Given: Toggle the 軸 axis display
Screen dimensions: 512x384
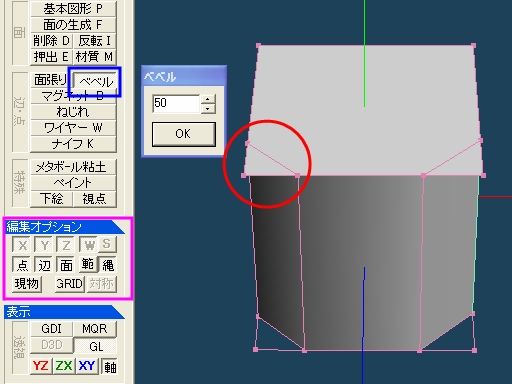Looking at the screenshot, I should (x=110, y=367).
